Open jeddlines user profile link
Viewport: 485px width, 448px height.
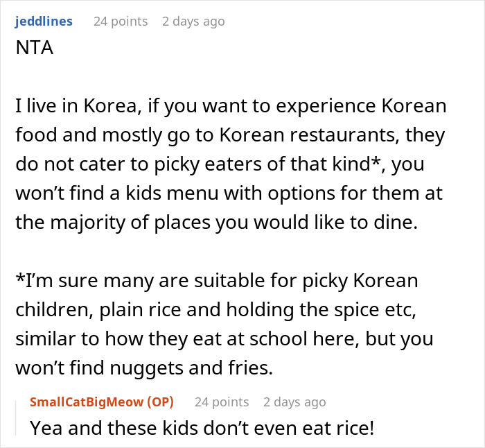point(43,21)
